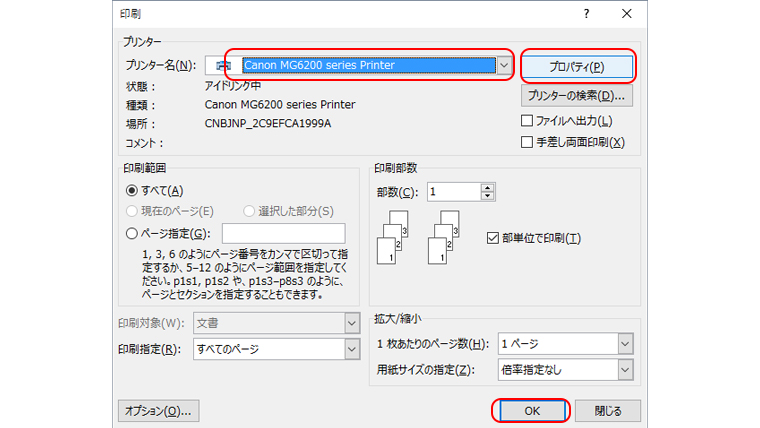Open the 1枚あたりのページ数 dropdown
Screen dimensions: 760x428
[625, 344]
